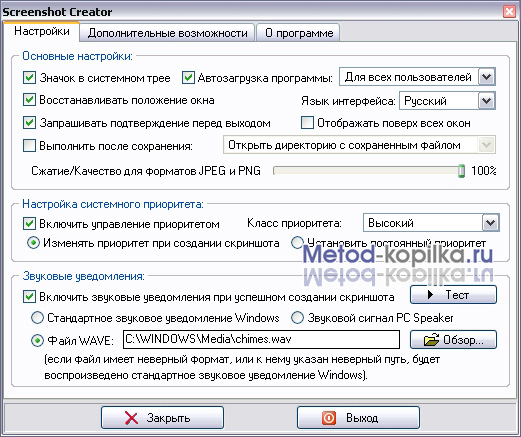The image size is (521, 437).
Task: Open the О программе tab
Action: click(x=299, y=33)
